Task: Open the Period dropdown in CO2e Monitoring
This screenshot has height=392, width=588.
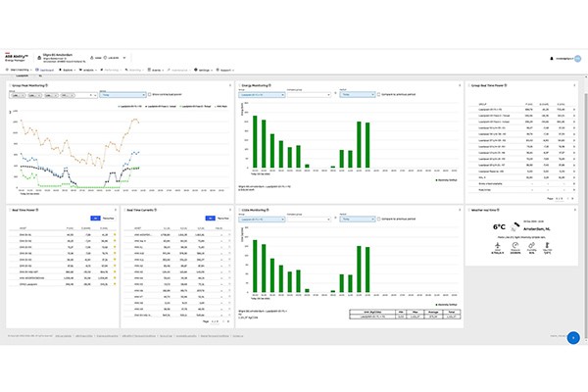Action: tap(356, 220)
